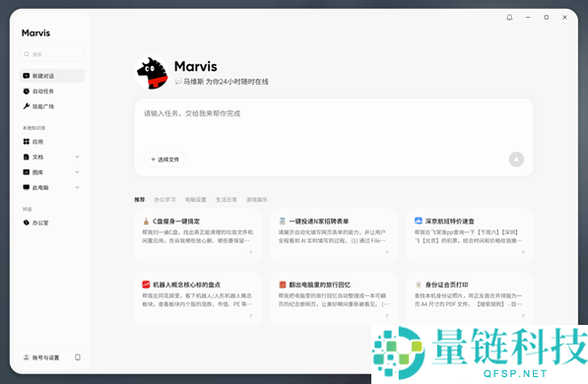Open 技能广场 wrench item
This screenshot has width=588, height=384.
(52, 106)
